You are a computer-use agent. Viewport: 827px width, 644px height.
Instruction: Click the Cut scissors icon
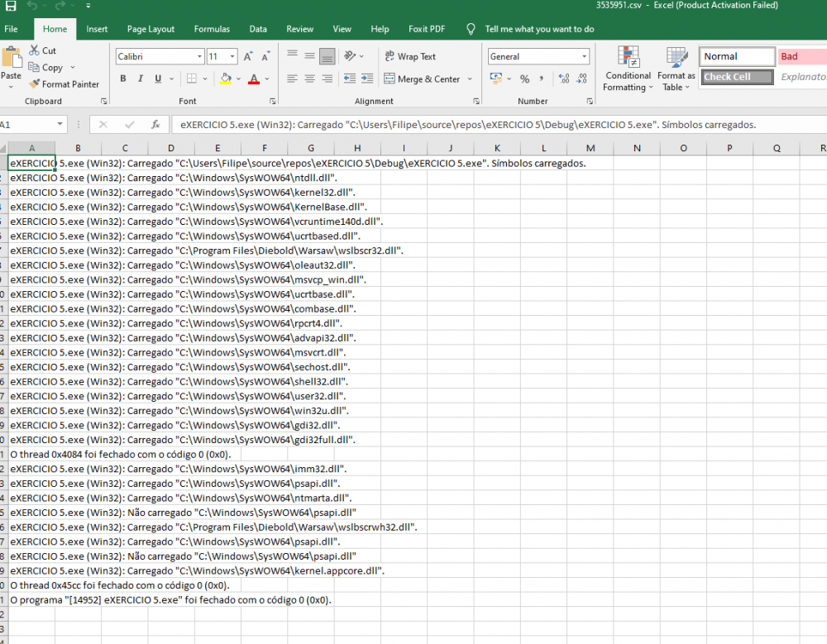click(34, 50)
